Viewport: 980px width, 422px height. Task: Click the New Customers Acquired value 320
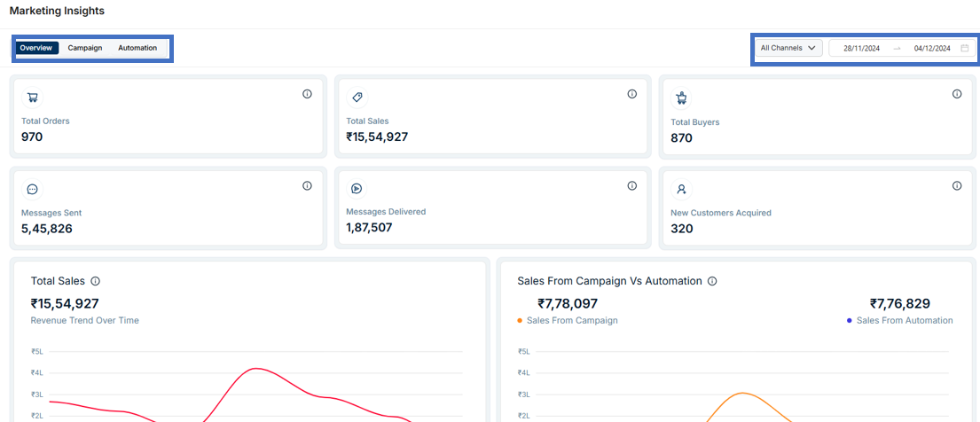pyautogui.click(x=681, y=229)
